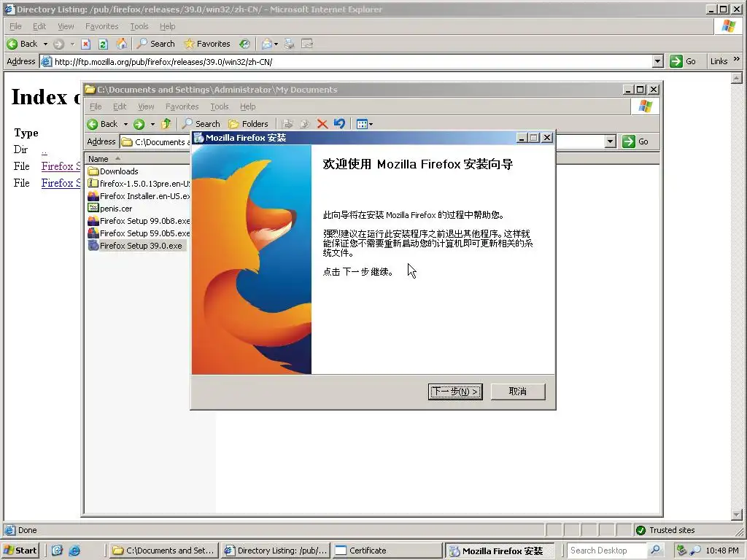This screenshot has width=747, height=560.
Task: Click second Firefox Setup link on IE page
Action: coord(61,183)
